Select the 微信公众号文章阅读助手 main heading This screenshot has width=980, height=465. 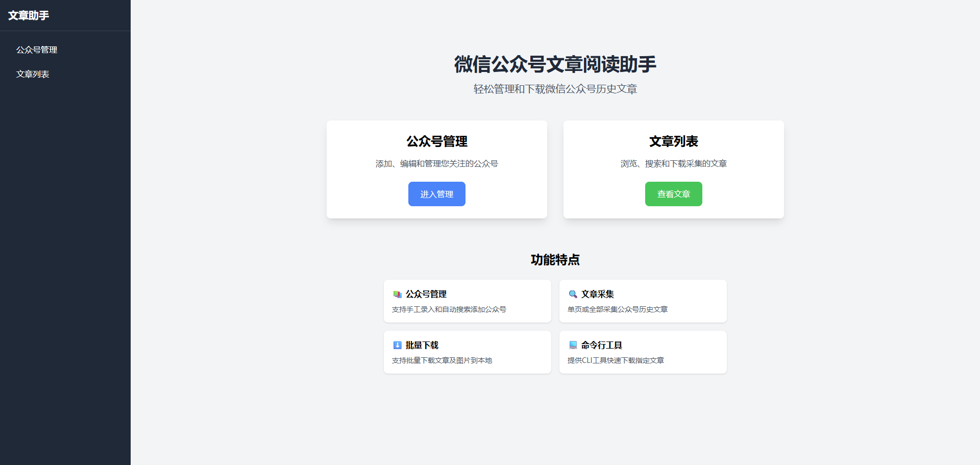click(x=555, y=64)
